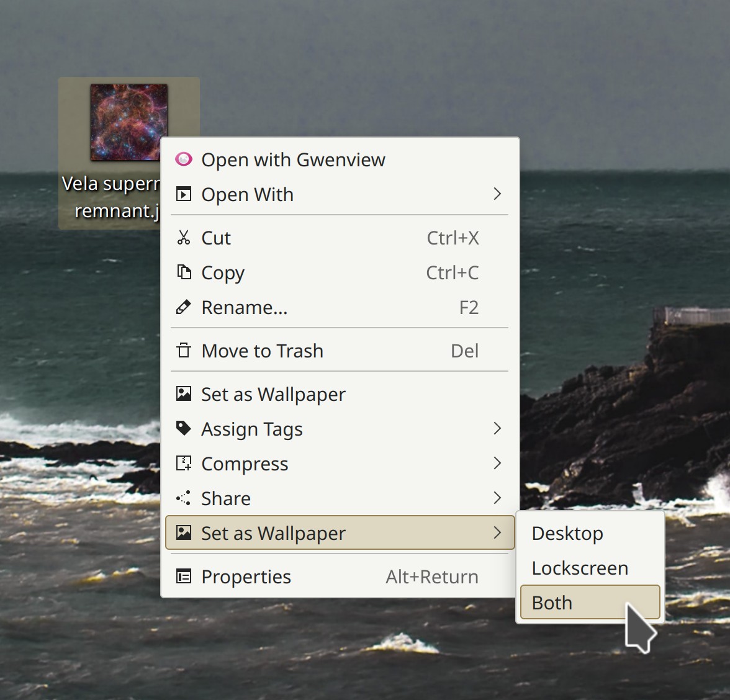Expand the Share submenu arrow
This screenshot has width=730, height=700.
click(x=497, y=498)
